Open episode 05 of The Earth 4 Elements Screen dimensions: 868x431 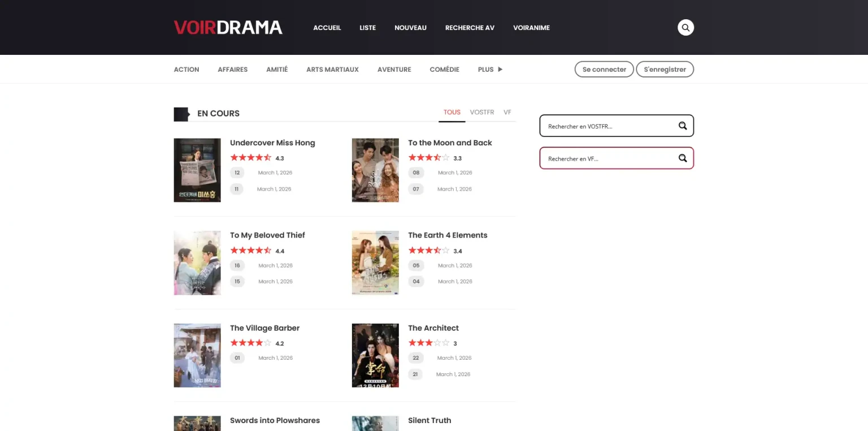416,265
